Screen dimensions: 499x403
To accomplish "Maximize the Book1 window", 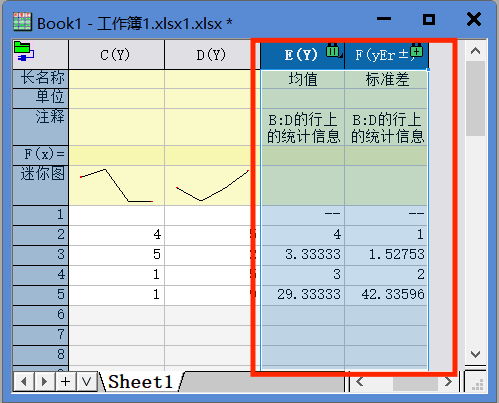I will tap(429, 19).
